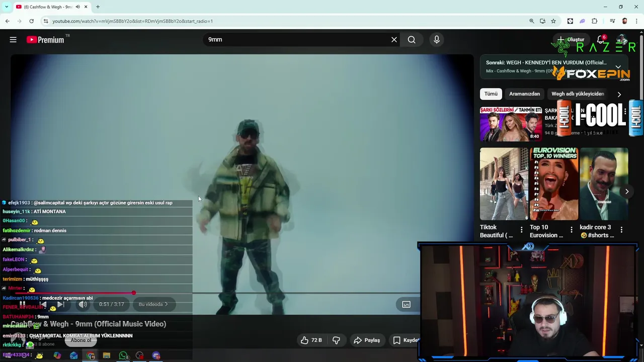Mute the tab via its speaker icon
Image resolution: width=644 pixels, height=362 pixels.
[x=77, y=7]
